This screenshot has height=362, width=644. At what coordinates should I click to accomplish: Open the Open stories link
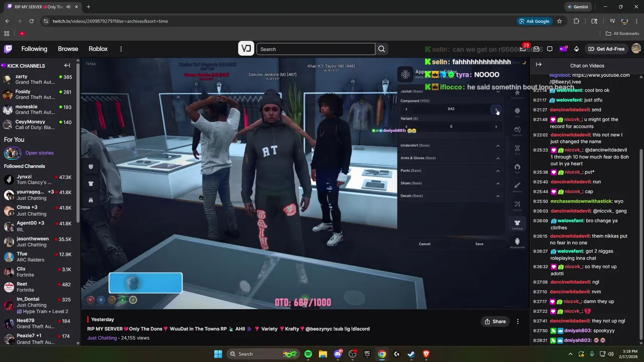[39, 153]
